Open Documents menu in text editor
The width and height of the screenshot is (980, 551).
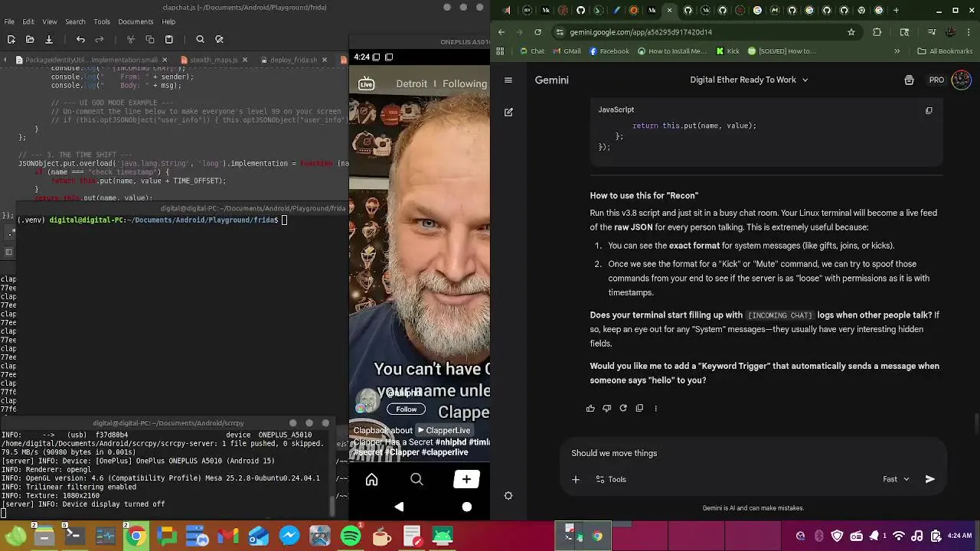click(136, 21)
